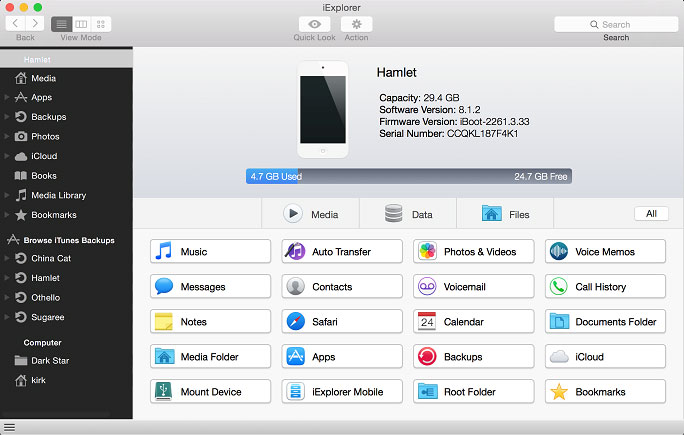Image resolution: width=684 pixels, height=435 pixels.
Task: Expand Backups in the sidebar
Action: pyautogui.click(x=7, y=116)
